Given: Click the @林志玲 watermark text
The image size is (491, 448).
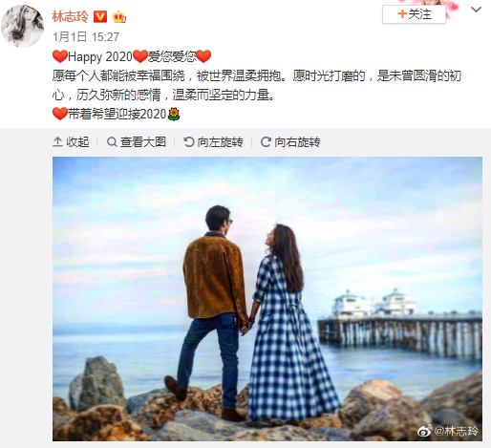Looking at the screenshot, I should point(456,431).
